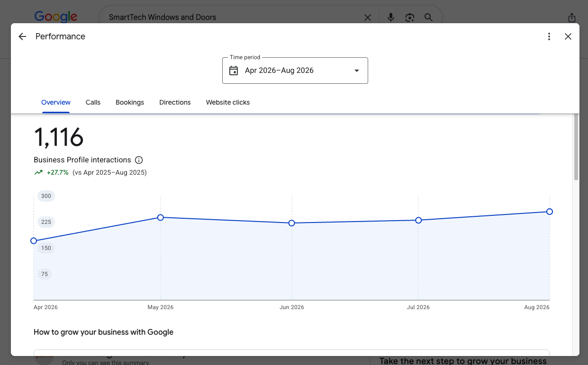
Task: Click the 300 y-axis label
Action: click(46, 196)
